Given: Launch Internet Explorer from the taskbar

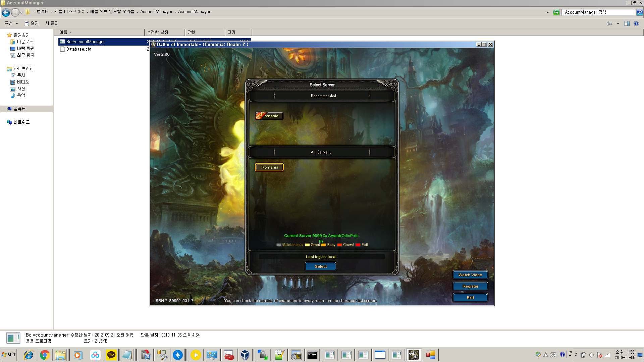Looking at the screenshot, I should 28,355.
